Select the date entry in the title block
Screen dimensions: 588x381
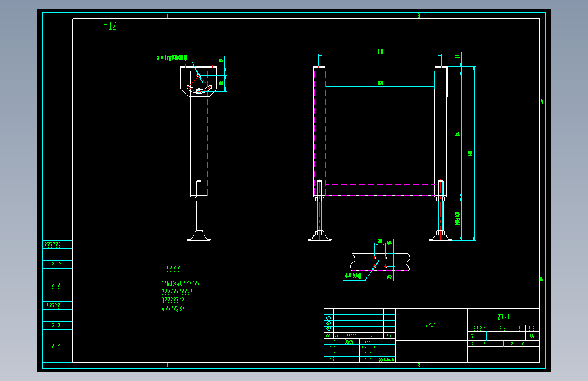pyautogui.click(x=387, y=359)
